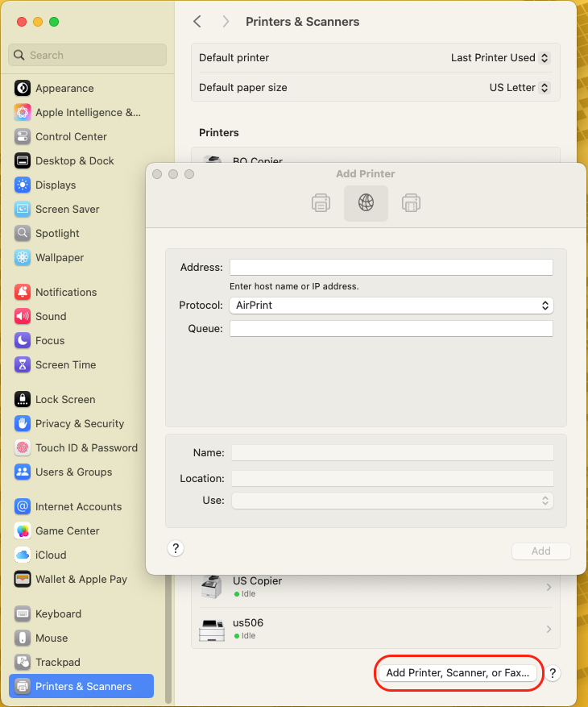The image size is (588, 707).
Task: Open Apple Intelligence settings icon
Action: coord(22,112)
